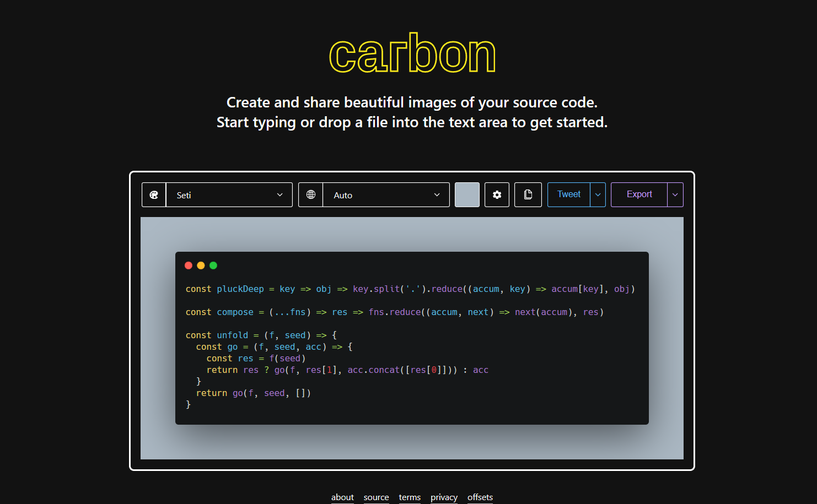Click the red window control dot
Screen dimensions: 817x504
coord(189,265)
